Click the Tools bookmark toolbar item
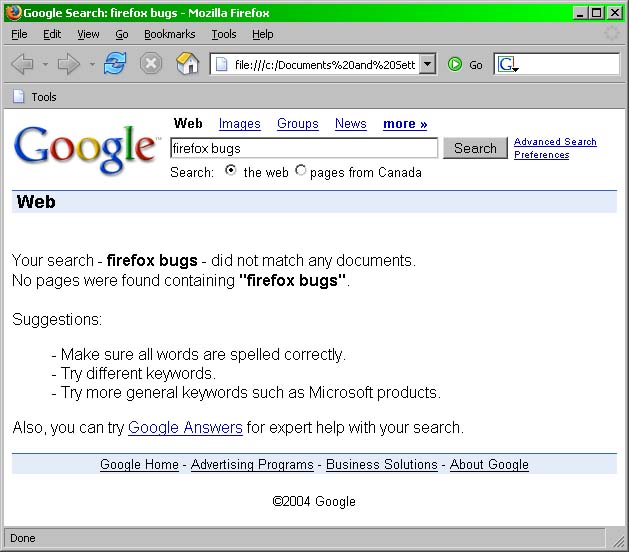 [x=34, y=97]
